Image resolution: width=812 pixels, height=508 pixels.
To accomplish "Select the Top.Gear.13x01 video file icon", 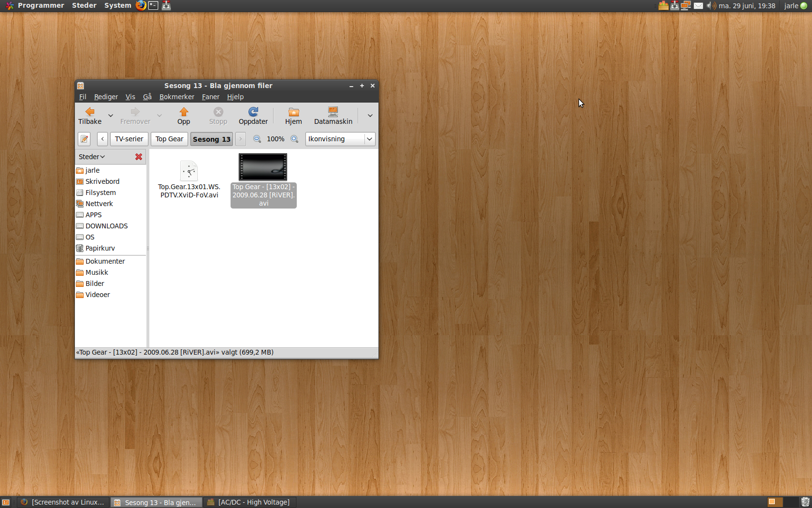I will [x=189, y=171].
